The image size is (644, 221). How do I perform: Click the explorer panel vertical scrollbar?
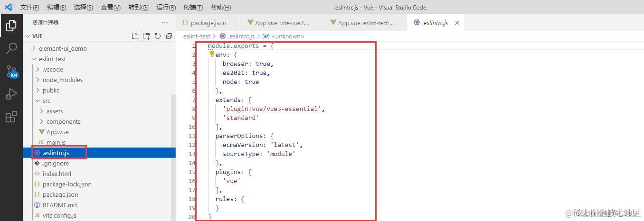click(173, 157)
